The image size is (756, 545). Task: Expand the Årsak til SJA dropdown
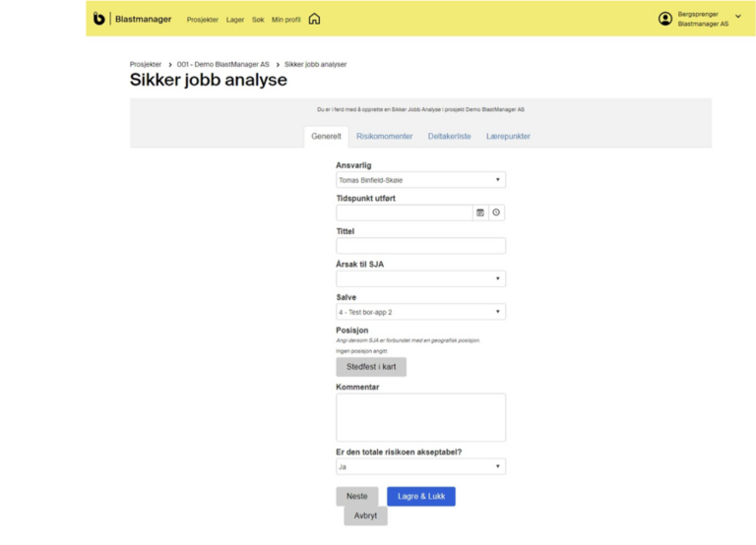point(420,279)
